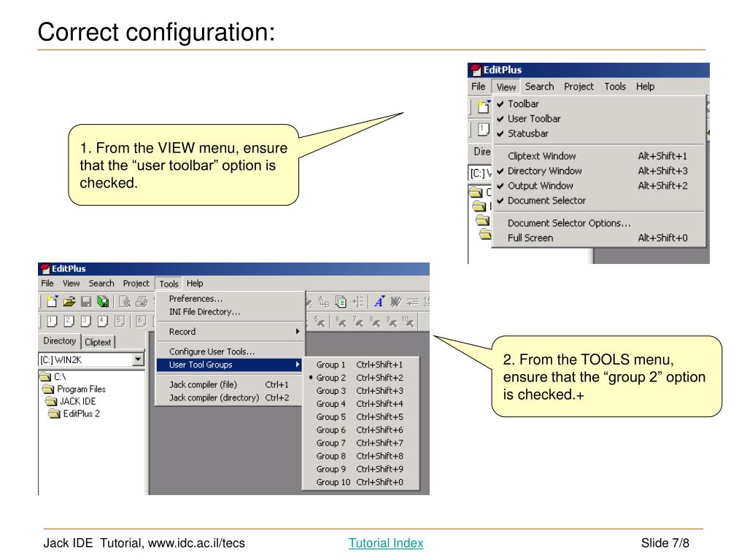
Task: Click user tool button 1
Action: point(52,322)
